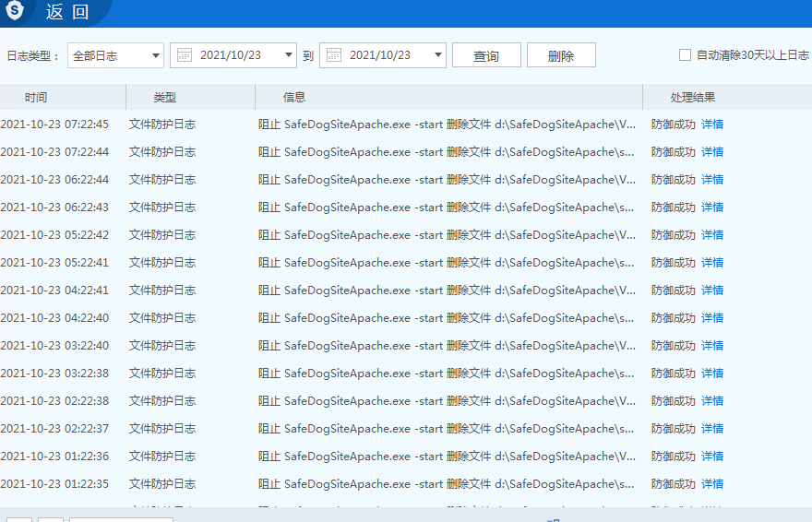The width and height of the screenshot is (812, 522).
Task: Open 详情 for the 03:22:38 log
Action: tap(712, 374)
